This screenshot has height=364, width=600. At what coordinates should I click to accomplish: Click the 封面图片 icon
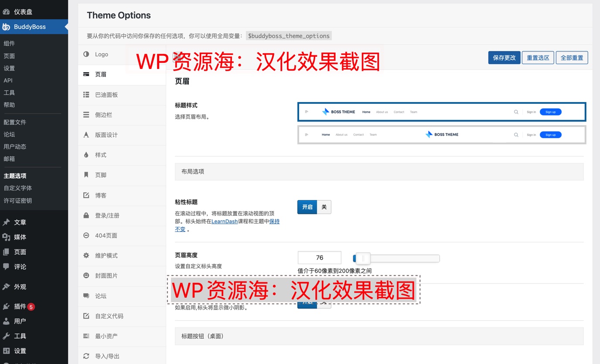point(86,276)
